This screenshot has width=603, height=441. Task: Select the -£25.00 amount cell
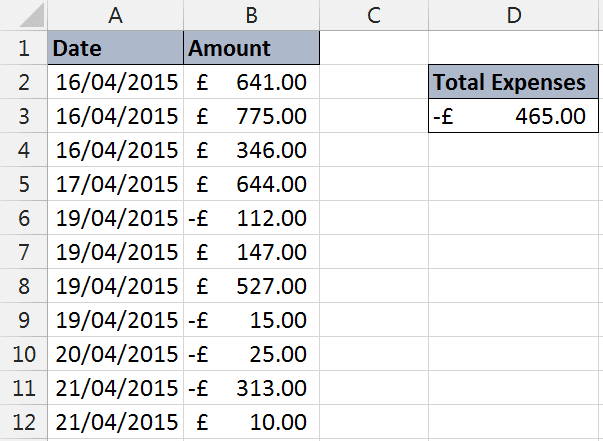click(x=252, y=353)
